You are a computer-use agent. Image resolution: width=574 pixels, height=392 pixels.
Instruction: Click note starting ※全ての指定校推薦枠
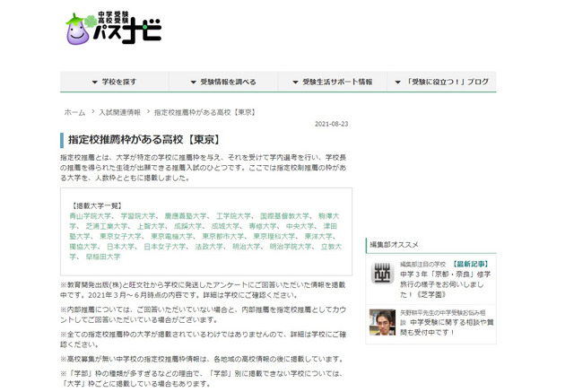(204, 339)
